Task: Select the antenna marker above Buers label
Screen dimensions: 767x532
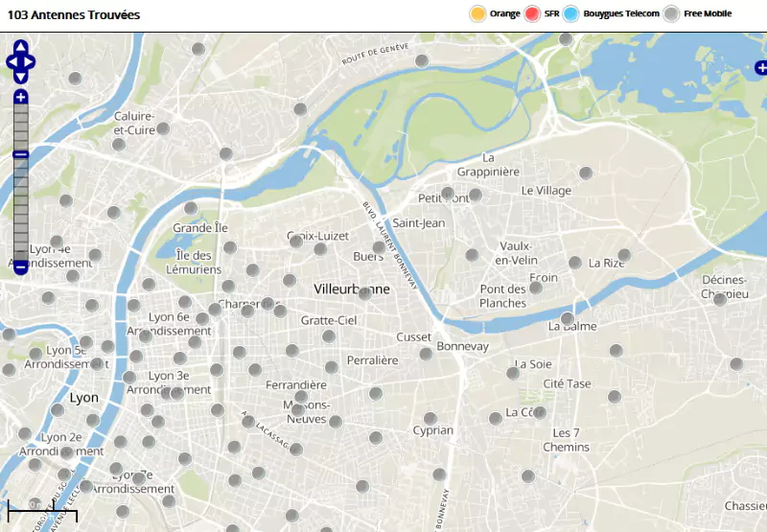Action: click(379, 247)
